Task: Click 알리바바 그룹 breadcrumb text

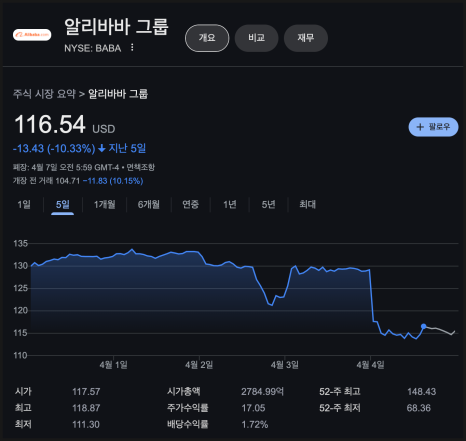Action: [x=118, y=94]
